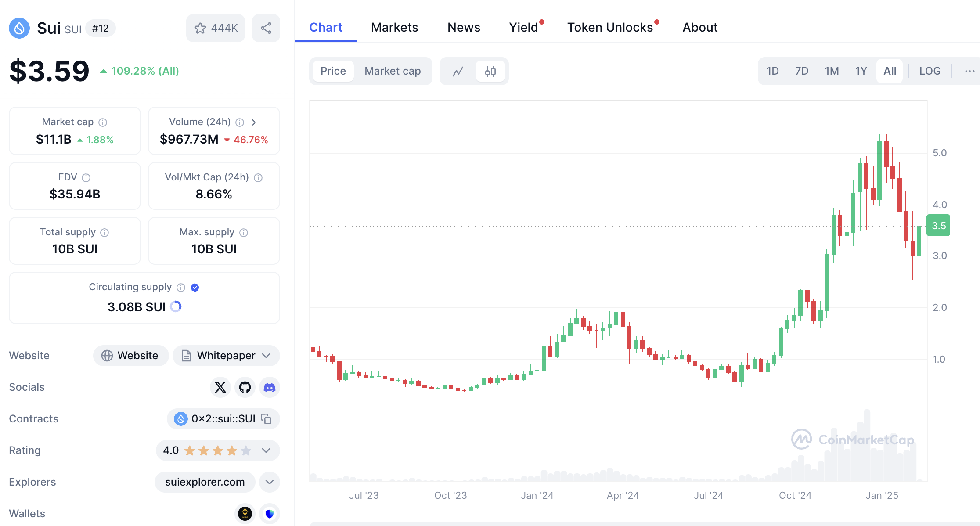Screen dimensions: 980x526
Task: Open the Yield tab
Action: 524,27
